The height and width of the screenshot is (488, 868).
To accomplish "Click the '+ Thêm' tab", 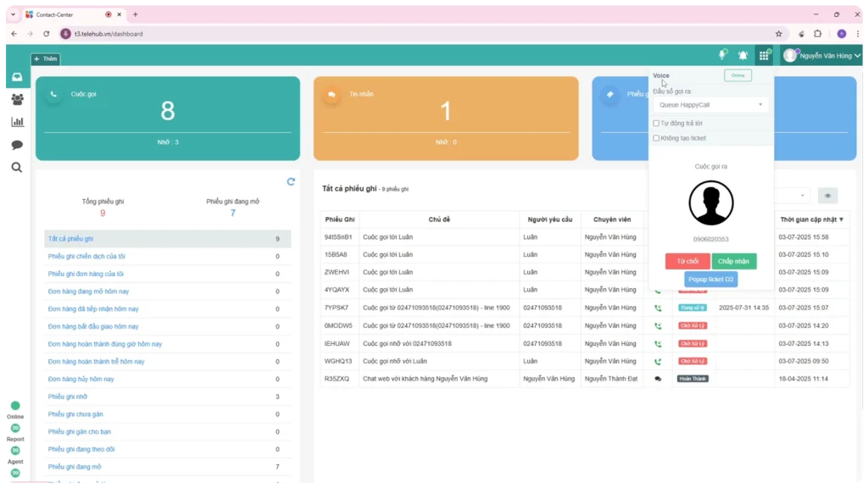I will pyautogui.click(x=46, y=59).
